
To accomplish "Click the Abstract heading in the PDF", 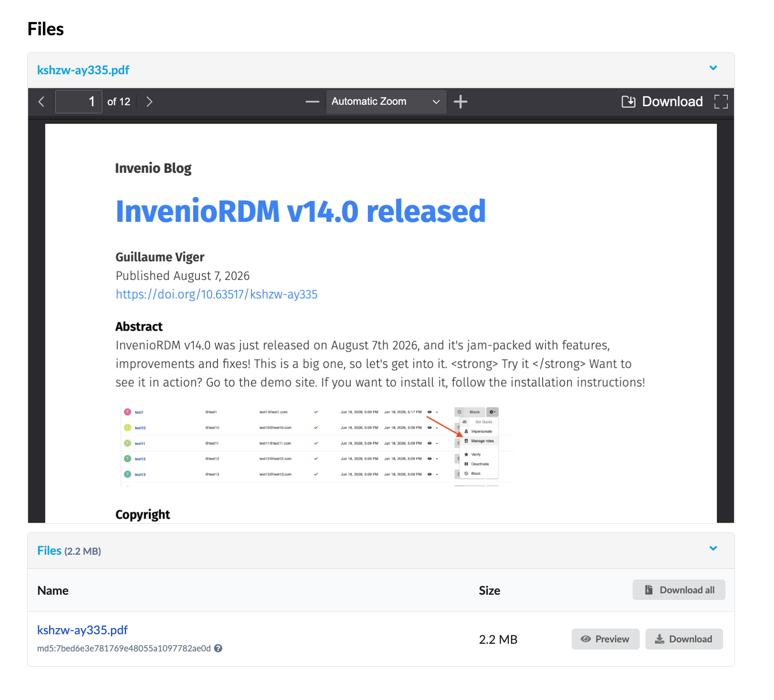I will pyautogui.click(x=139, y=327).
